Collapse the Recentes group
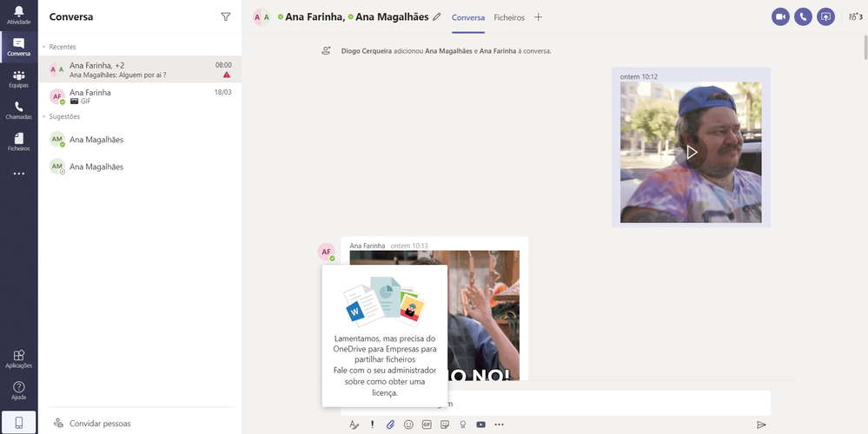This screenshot has height=434, width=868. point(44,47)
